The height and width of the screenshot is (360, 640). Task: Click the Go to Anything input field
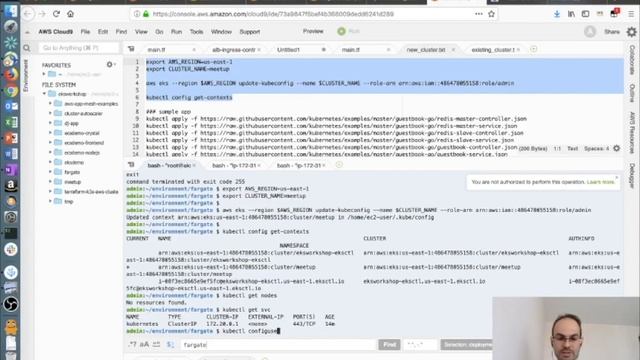coord(79,48)
